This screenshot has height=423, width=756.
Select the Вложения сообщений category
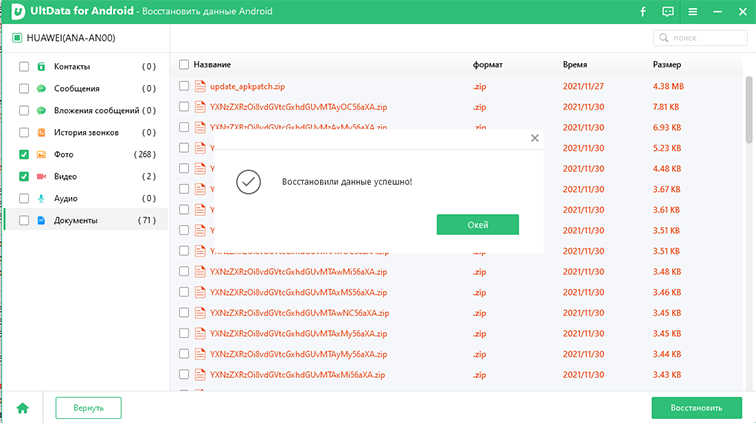(x=96, y=110)
